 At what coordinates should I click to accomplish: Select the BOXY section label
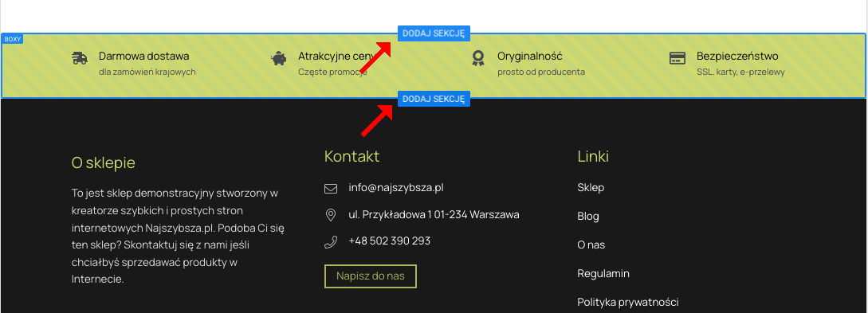12,39
